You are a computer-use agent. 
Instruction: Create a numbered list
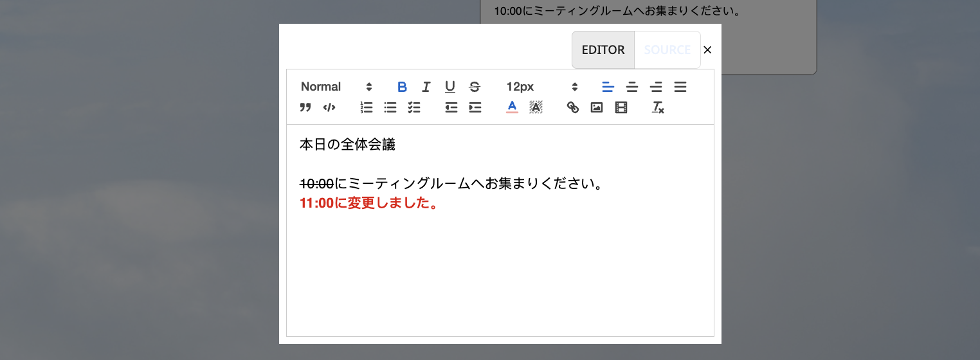(367, 107)
